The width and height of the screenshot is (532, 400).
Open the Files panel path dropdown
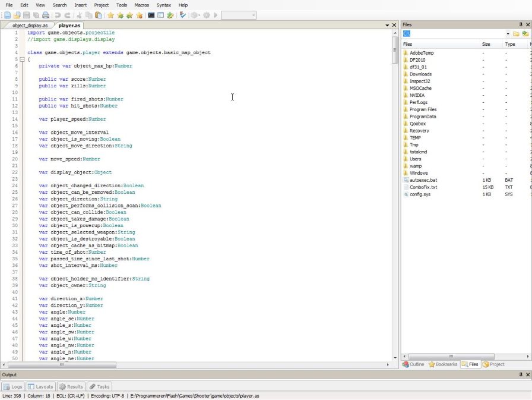(508, 34)
